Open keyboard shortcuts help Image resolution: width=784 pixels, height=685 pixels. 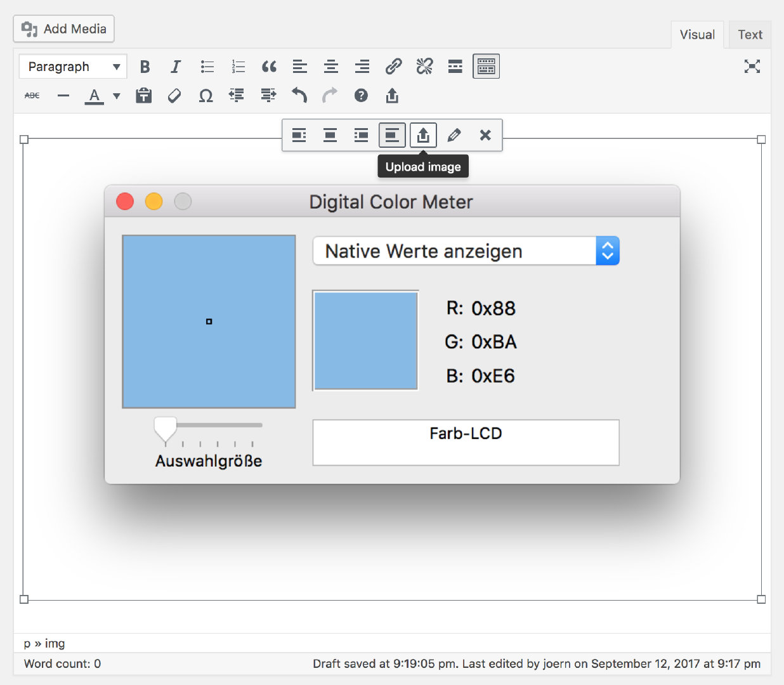[361, 96]
